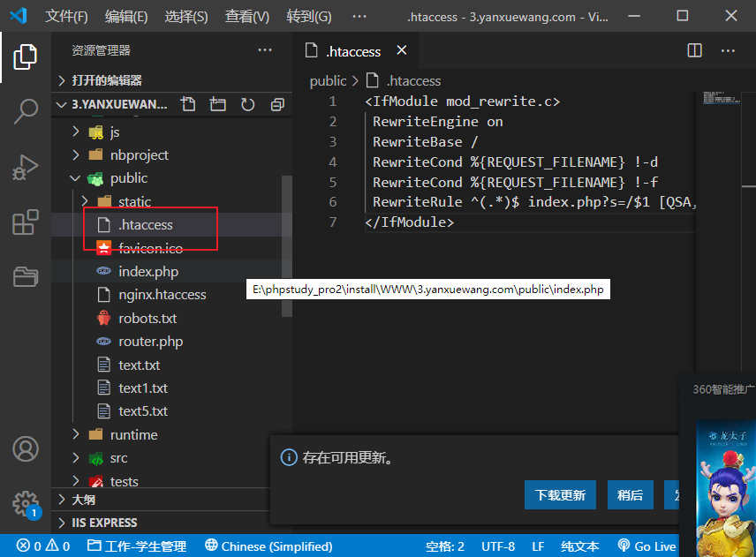The height and width of the screenshot is (557, 756).
Task: Open text.txt in explorer tree
Action: (x=171, y=365)
